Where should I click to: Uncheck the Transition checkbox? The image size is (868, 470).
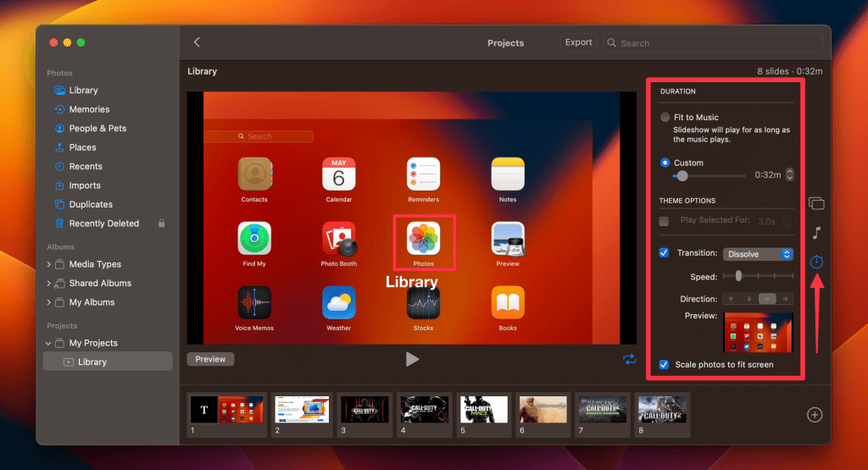tap(664, 252)
